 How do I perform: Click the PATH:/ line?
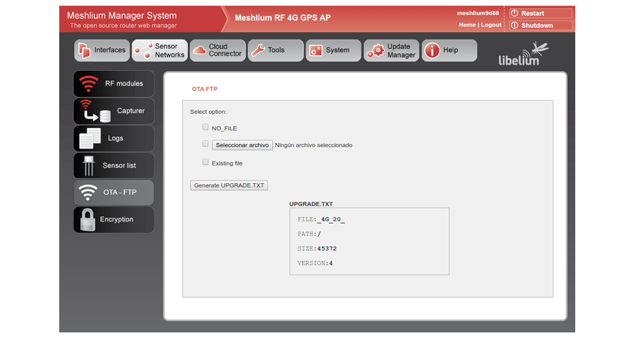point(309,234)
